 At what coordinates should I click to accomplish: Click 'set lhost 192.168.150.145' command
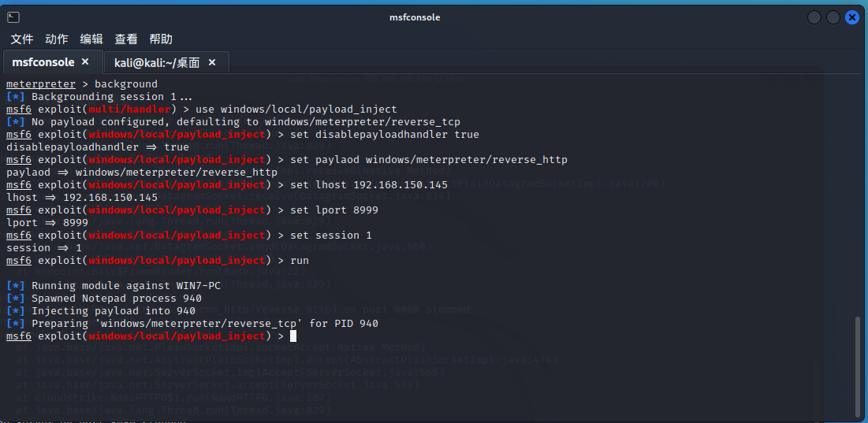369,185
